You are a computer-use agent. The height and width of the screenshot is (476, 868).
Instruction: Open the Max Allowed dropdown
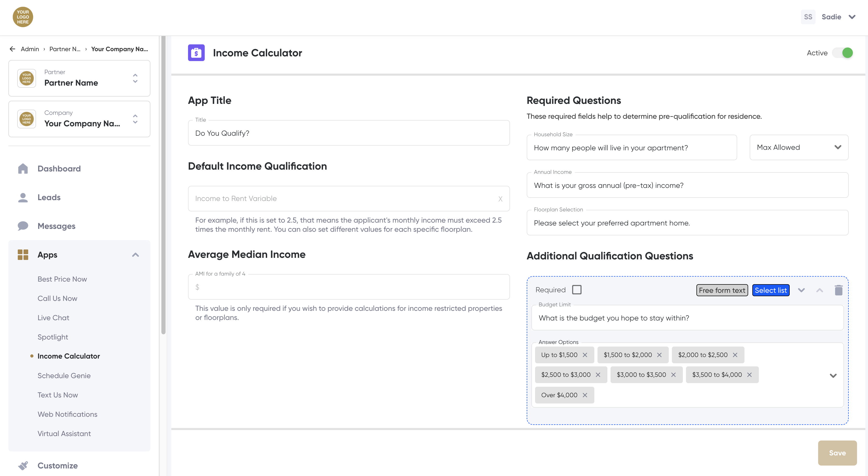pyautogui.click(x=799, y=147)
